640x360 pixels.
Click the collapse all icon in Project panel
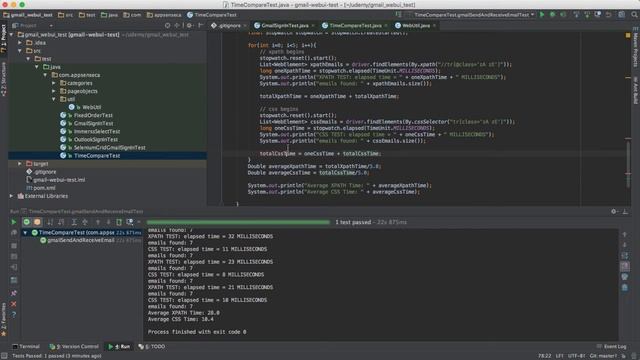(x=178, y=25)
